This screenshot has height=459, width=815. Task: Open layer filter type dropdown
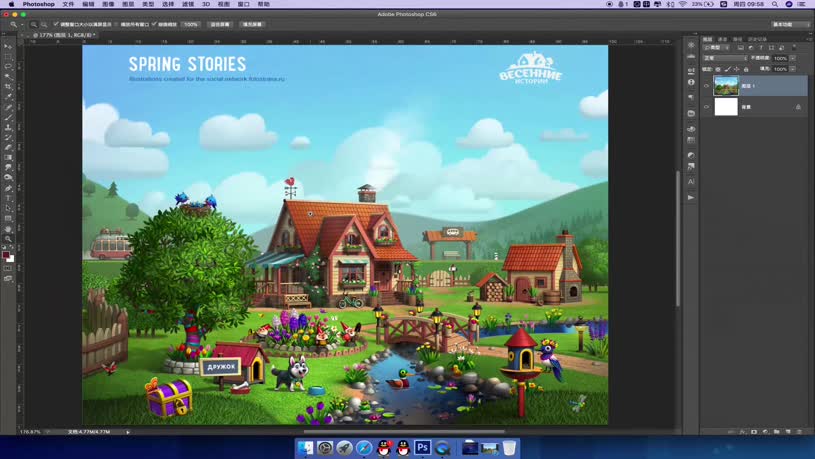pyautogui.click(x=716, y=48)
